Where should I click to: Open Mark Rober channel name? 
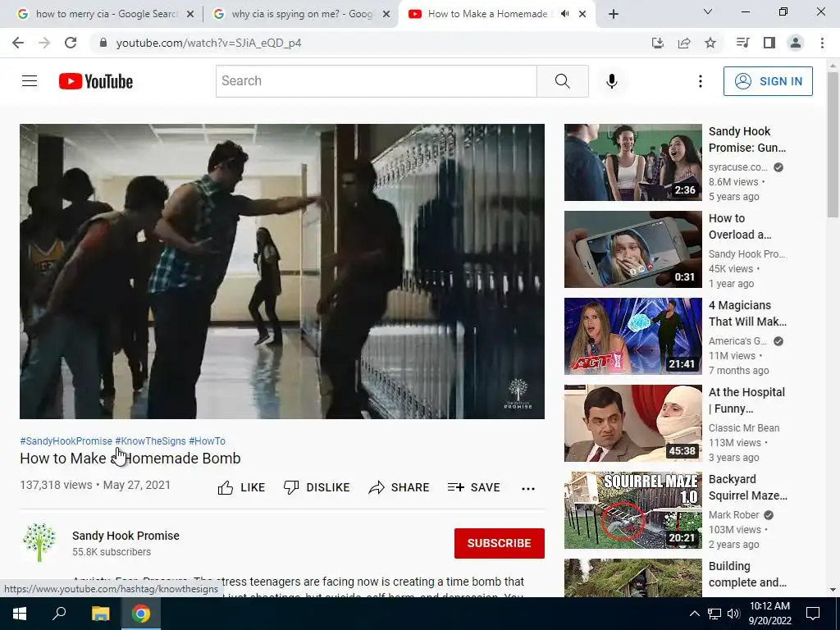[734, 515]
